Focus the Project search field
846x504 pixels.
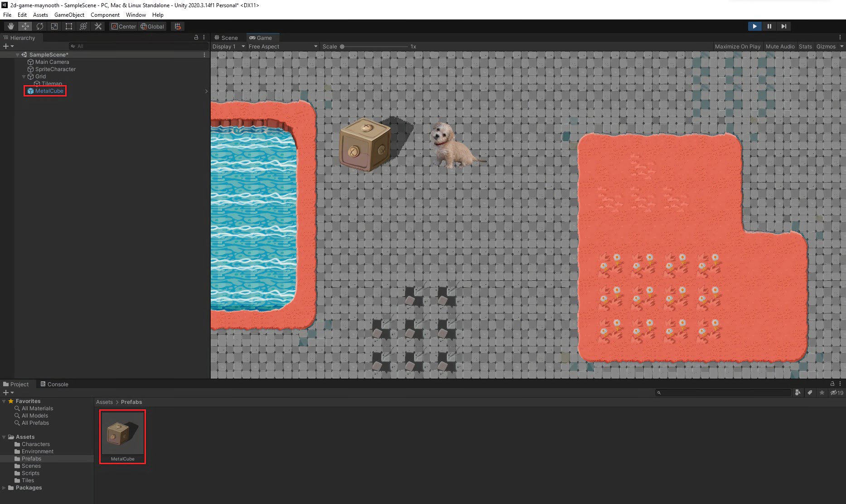click(723, 393)
